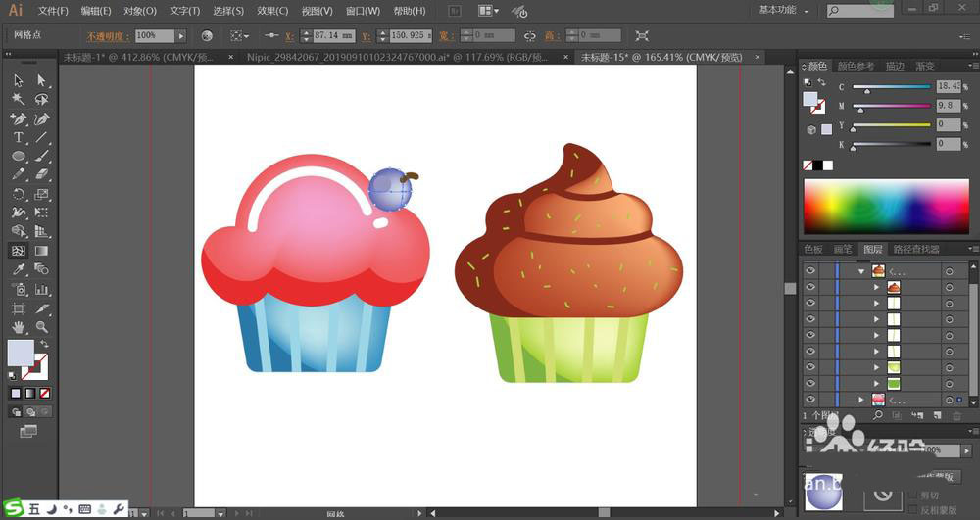Expand the pink cupcake layer group
Viewport: 980px width, 520px height.
[x=861, y=400]
